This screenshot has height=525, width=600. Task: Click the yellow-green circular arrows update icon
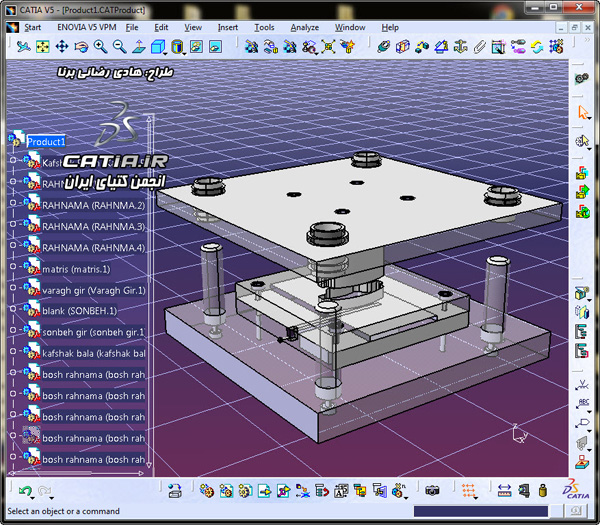(537, 47)
